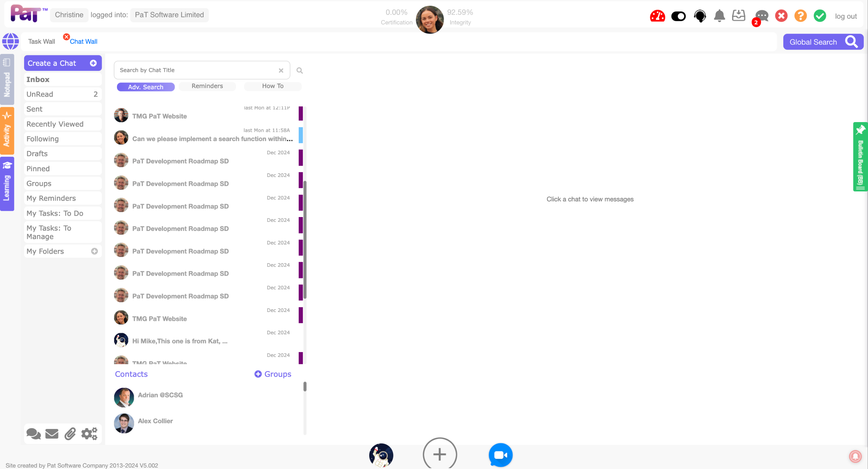Open the UnRead folder
The width and height of the screenshot is (868, 469).
[62, 94]
